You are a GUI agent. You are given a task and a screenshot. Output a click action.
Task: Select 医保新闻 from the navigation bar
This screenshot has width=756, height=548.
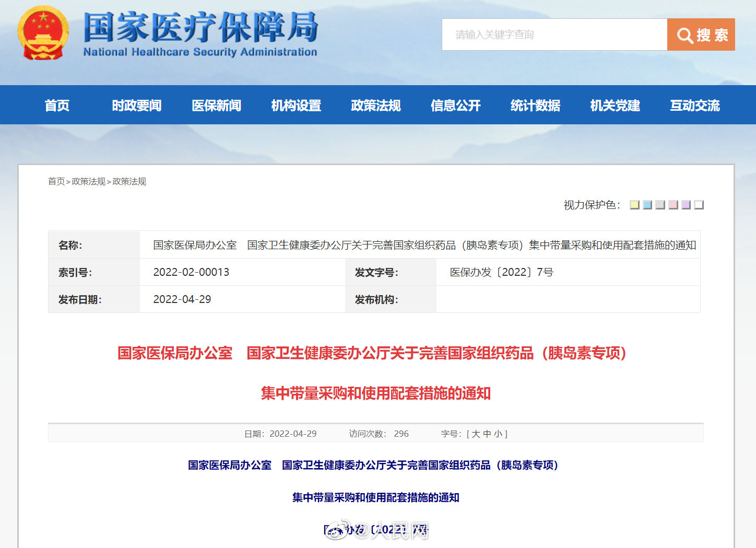(217, 105)
